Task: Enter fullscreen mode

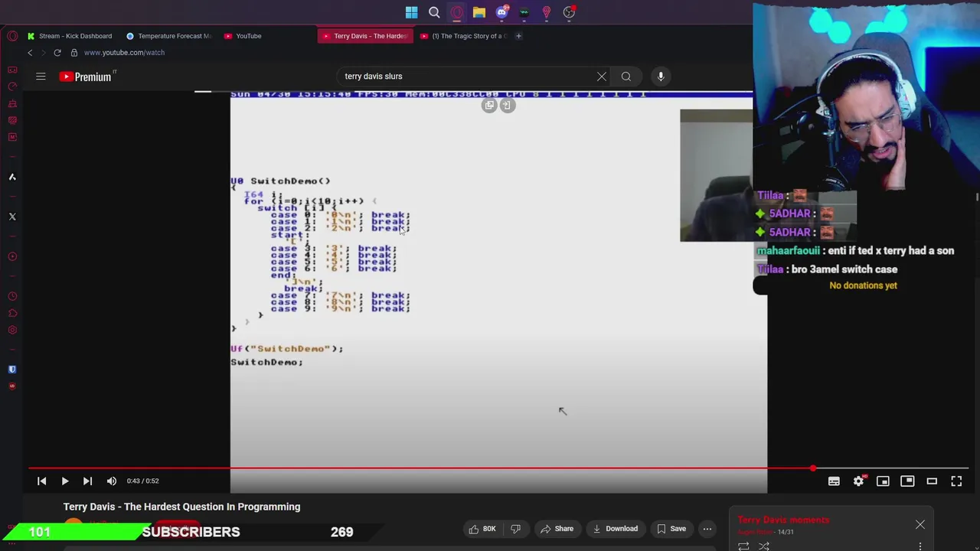Action: coord(956,481)
